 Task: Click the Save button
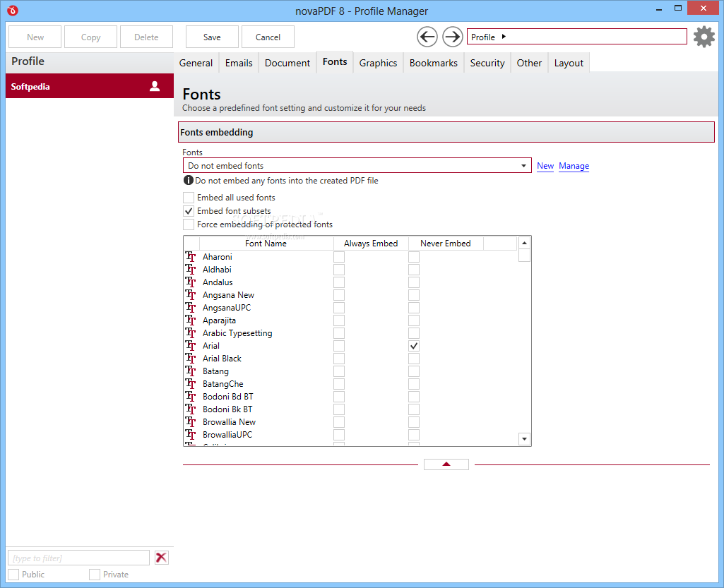pyautogui.click(x=212, y=37)
